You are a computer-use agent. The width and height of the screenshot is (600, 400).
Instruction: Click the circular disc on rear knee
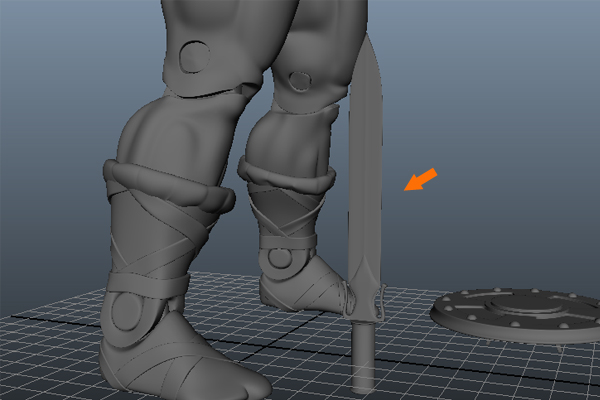tap(300, 82)
